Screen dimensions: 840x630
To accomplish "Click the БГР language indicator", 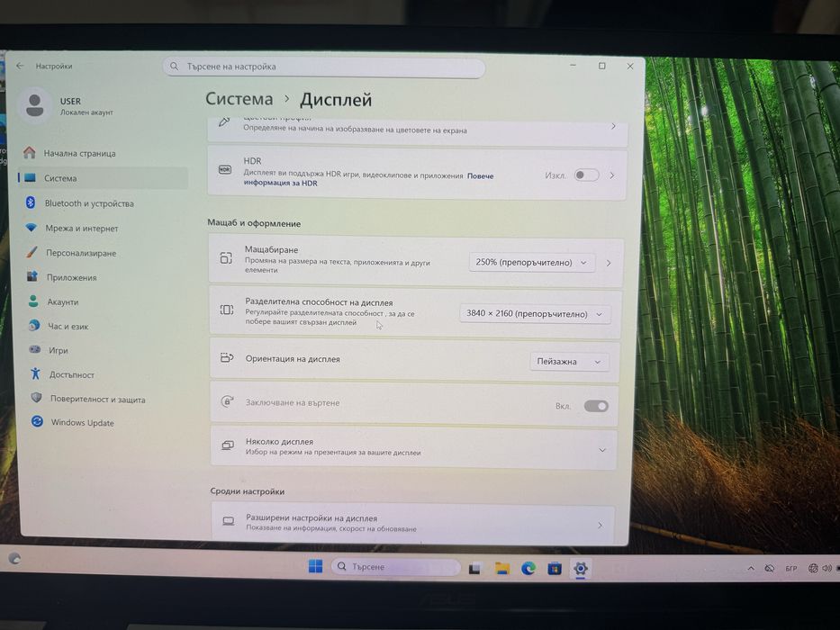I will [791, 569].
